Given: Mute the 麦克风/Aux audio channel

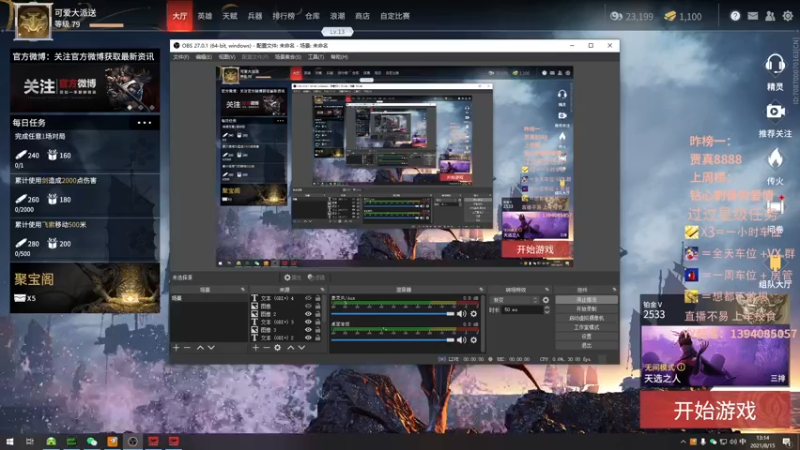Looking at the screenshot, I should (462, 314).
